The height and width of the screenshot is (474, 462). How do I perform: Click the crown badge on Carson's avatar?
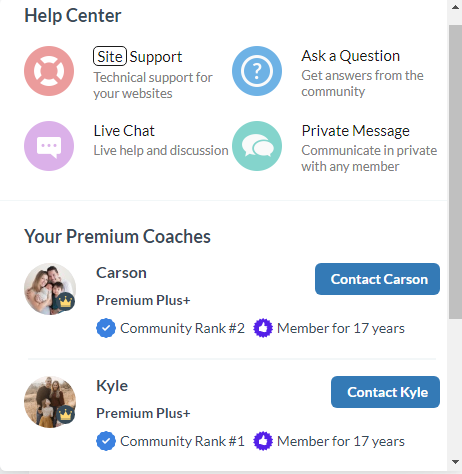66,302
